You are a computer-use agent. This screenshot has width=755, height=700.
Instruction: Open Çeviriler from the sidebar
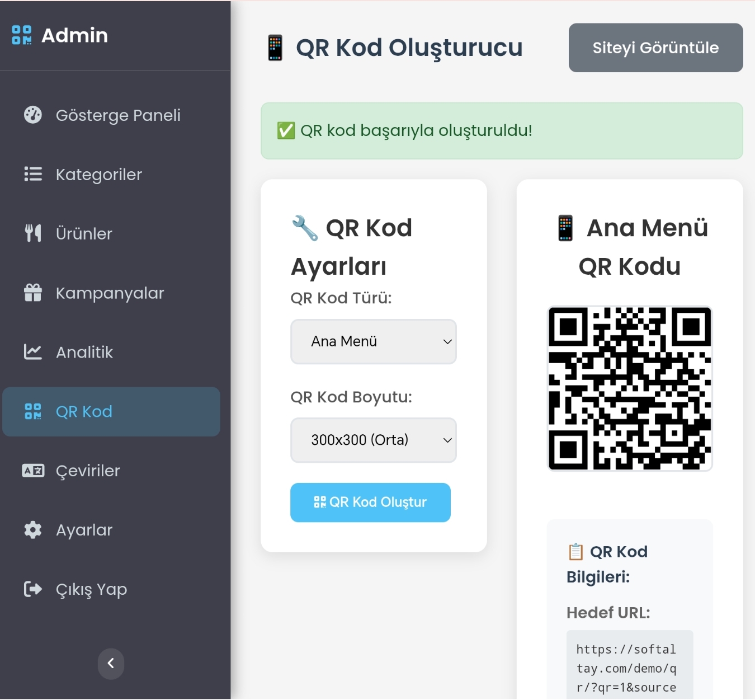(111, 471)
